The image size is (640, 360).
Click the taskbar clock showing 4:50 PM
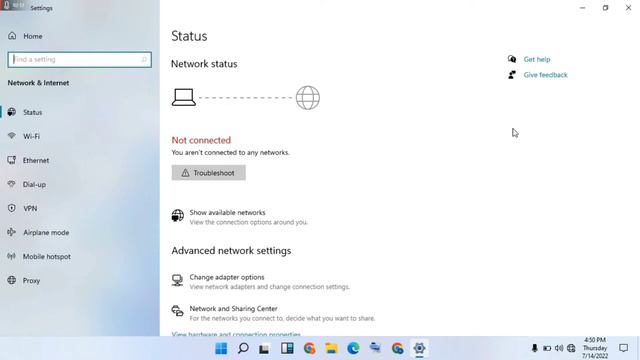tap(595, 348)
